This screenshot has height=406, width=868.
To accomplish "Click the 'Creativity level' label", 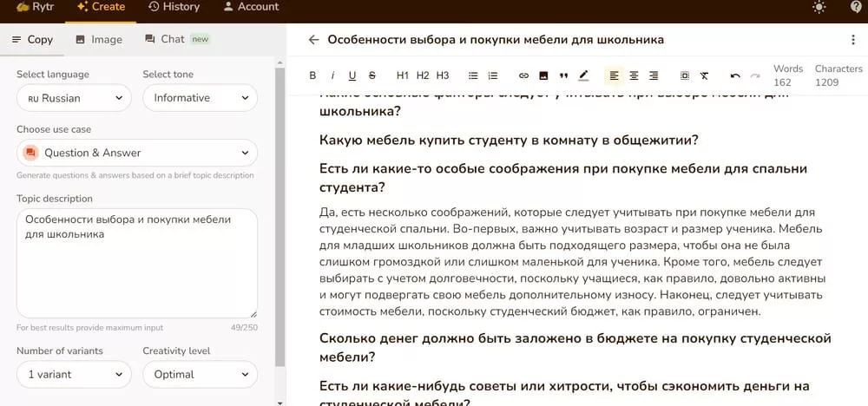I will [176, 350].
